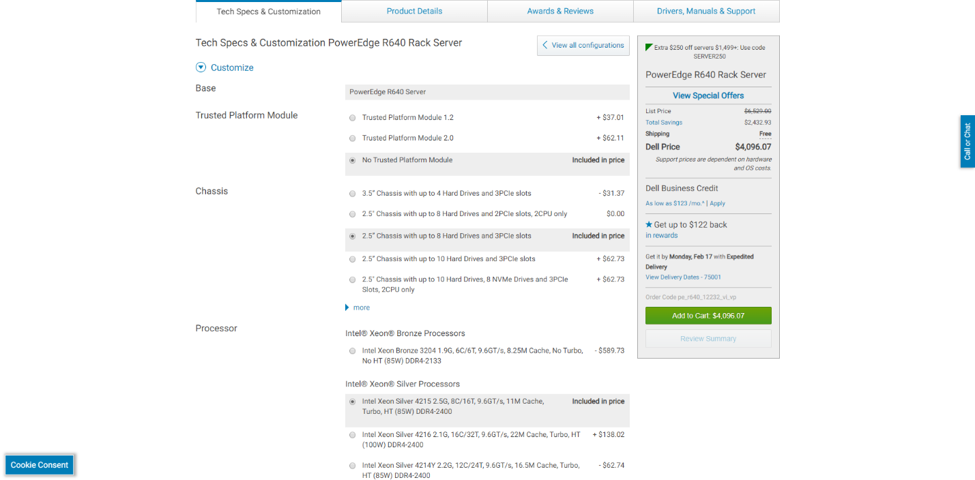Choose Intel Xeon Bronze 3204 processor
The image size is (975, 480).
tap(353, 351)
